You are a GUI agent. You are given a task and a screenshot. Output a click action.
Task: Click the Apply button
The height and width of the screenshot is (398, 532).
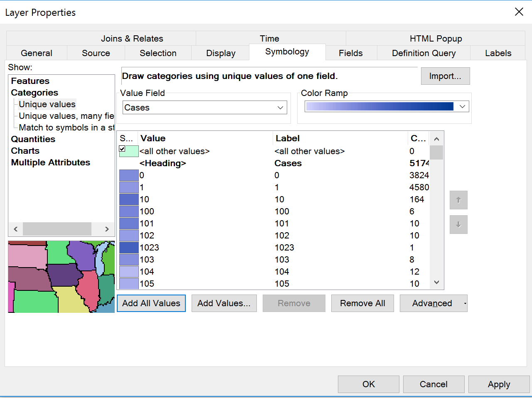(x=499, y=384)
